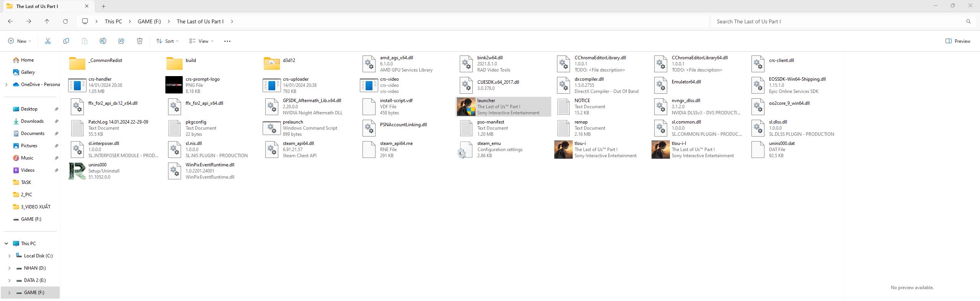Select the amd_ags_x64.dll file icon
The height and width of the screenshot is (301, 980).
pos(369,64)
